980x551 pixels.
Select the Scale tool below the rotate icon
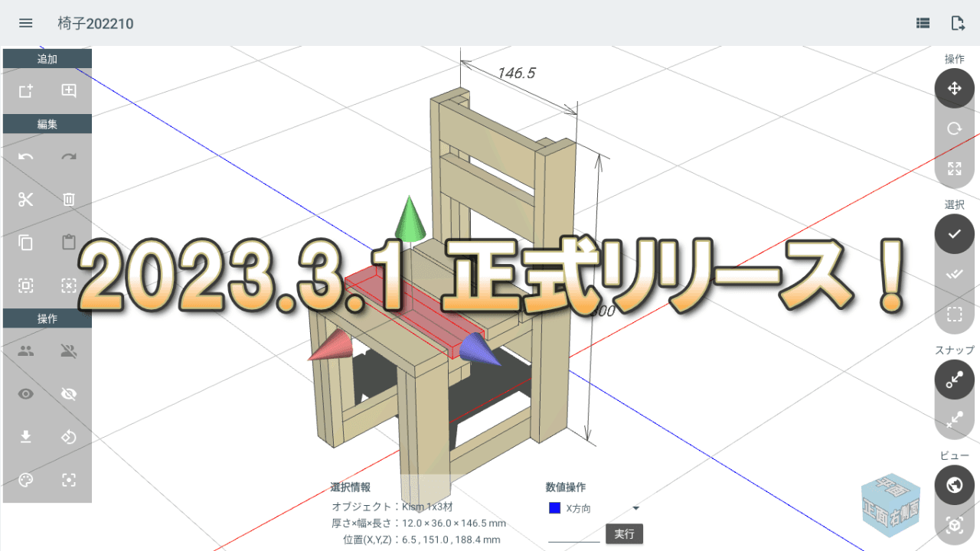tap(954, 168)
